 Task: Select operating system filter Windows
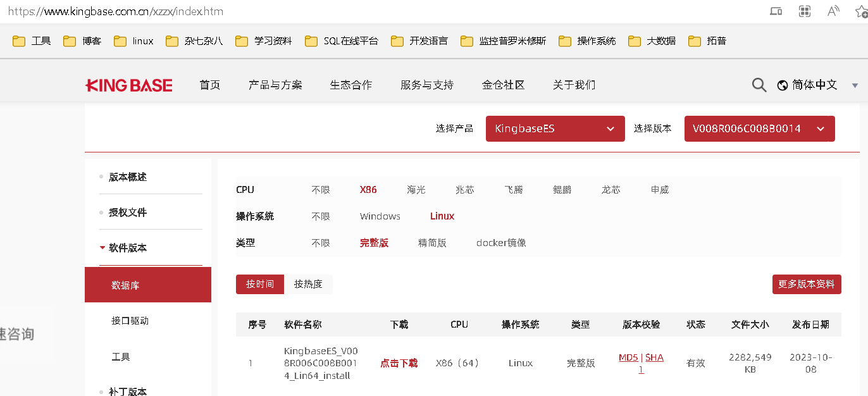click(x=380, y=216)
